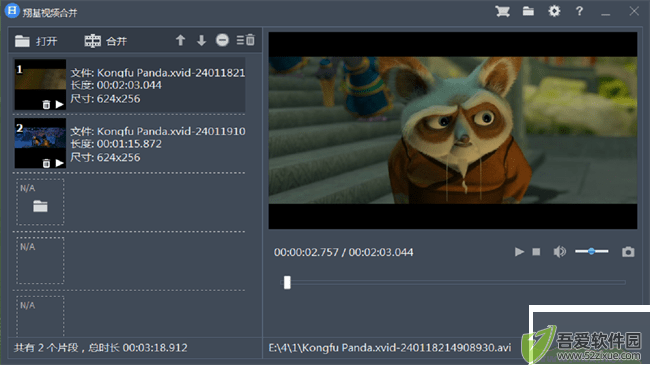Click the playback time '00:00:02.757 / 00:02:03.044'
This screenshot has width=650, height=365.
pyautogui.click(x=344, y=252)
